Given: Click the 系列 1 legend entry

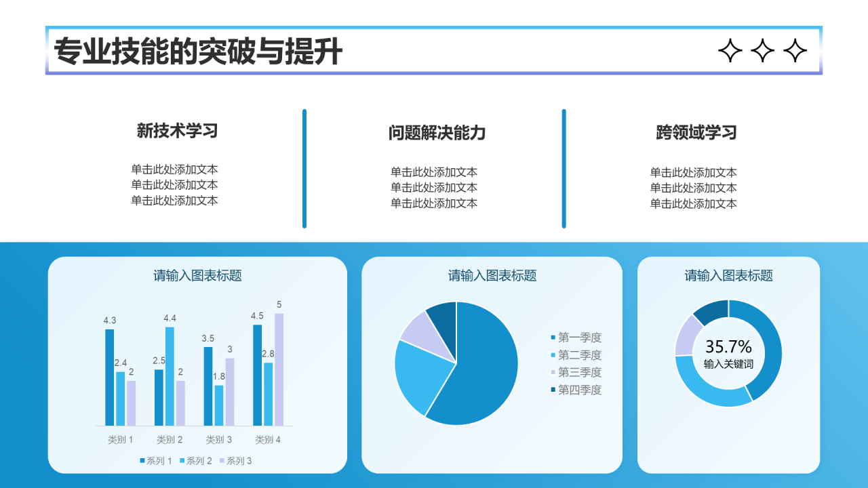Looking at the screenshot, I should coord(156,461).
